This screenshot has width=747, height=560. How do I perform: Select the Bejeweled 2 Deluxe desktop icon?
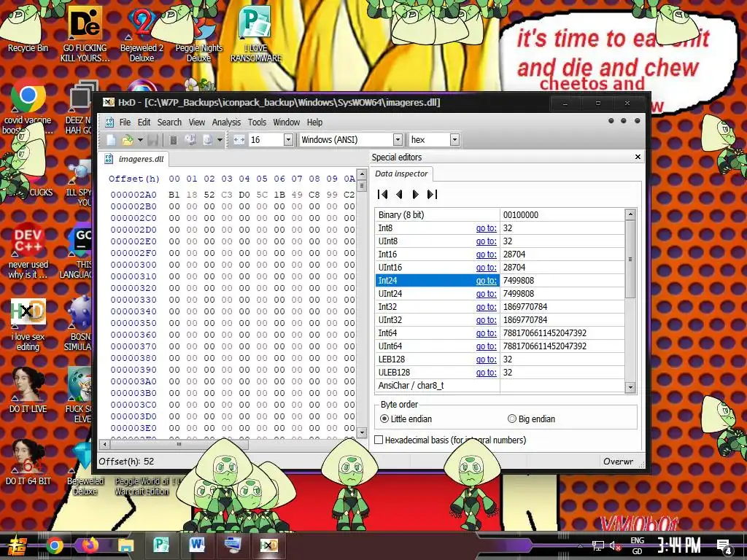pyautogui.click(x=142, y=34)
